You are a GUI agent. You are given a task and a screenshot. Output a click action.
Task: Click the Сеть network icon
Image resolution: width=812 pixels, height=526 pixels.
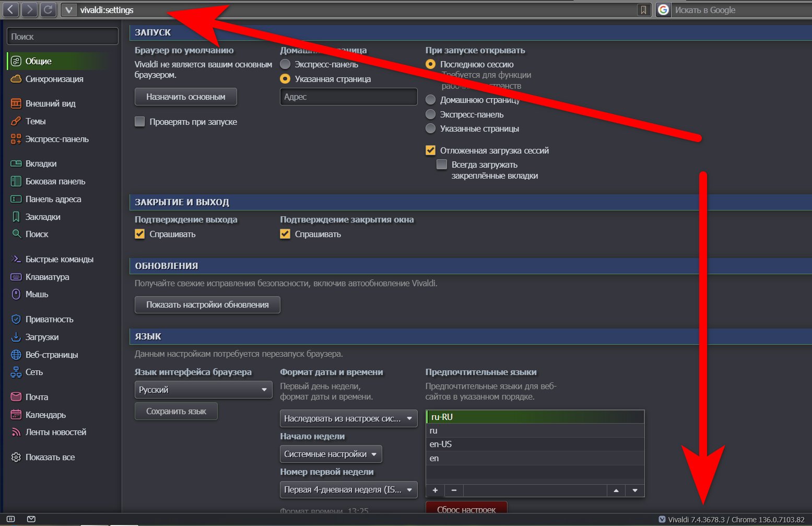point(16,372)
